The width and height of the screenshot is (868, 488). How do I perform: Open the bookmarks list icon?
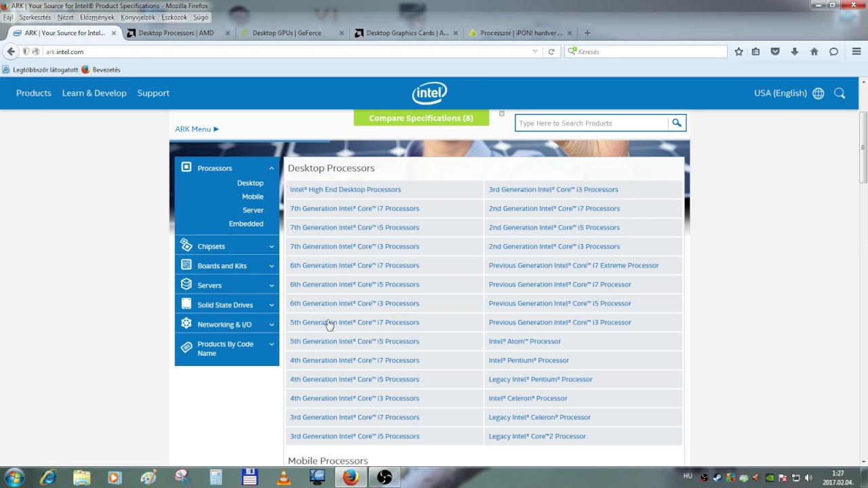(755, 52)
